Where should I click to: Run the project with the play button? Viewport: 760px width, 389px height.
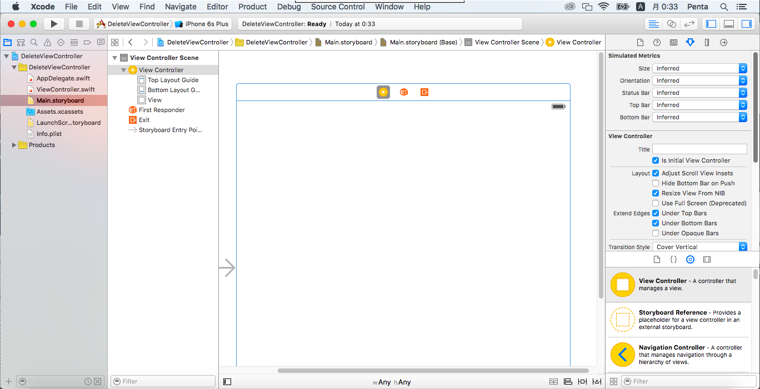pyautogui.click(x=54, y=24)
